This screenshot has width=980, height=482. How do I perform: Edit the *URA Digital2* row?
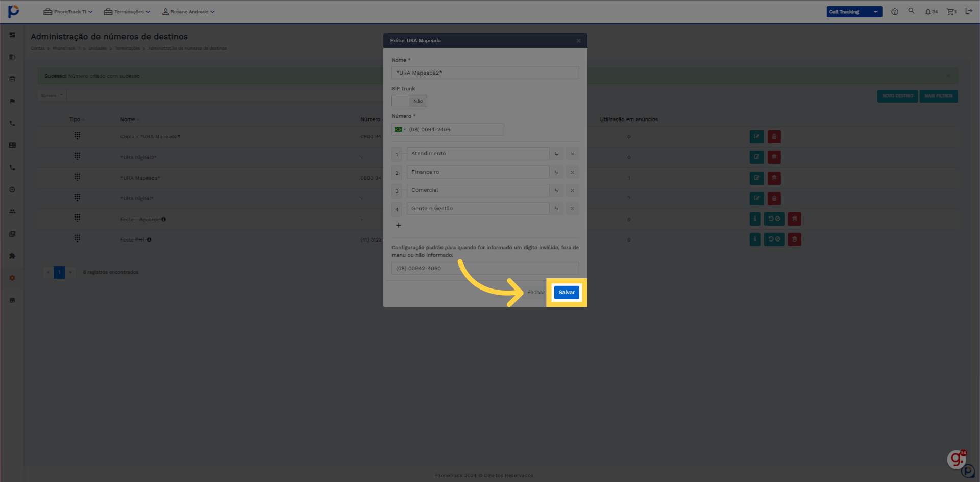pos(756,157)
